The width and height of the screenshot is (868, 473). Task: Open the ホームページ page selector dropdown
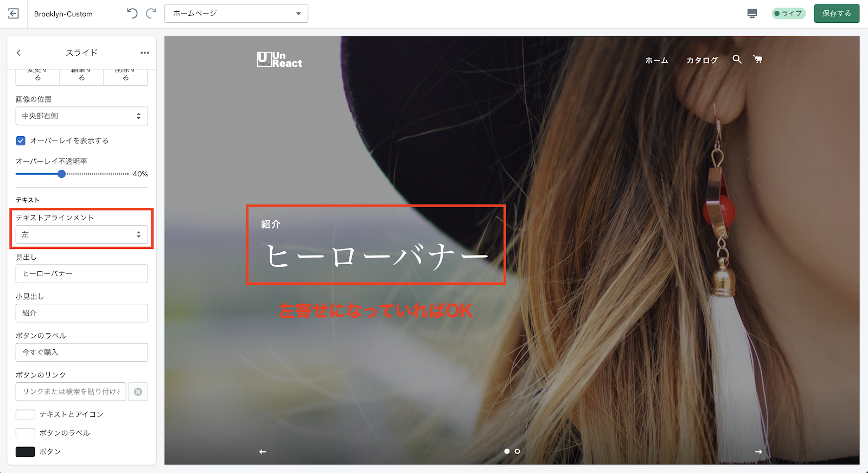(x=236, y=14)
